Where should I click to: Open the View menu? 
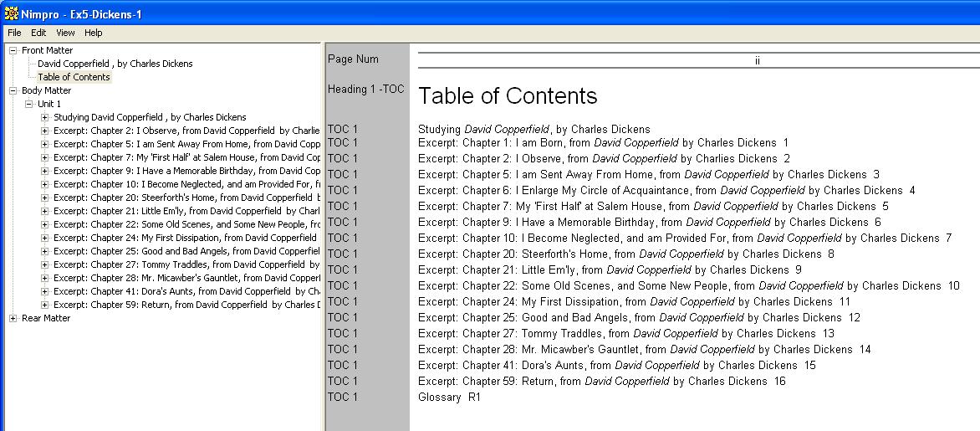click(x=65, y=33)
